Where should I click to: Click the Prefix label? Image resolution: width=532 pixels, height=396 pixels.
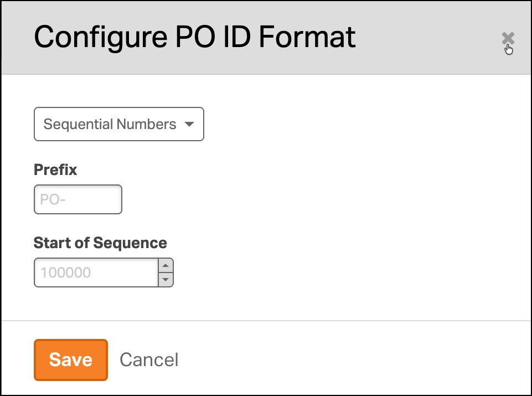(55, 169)
